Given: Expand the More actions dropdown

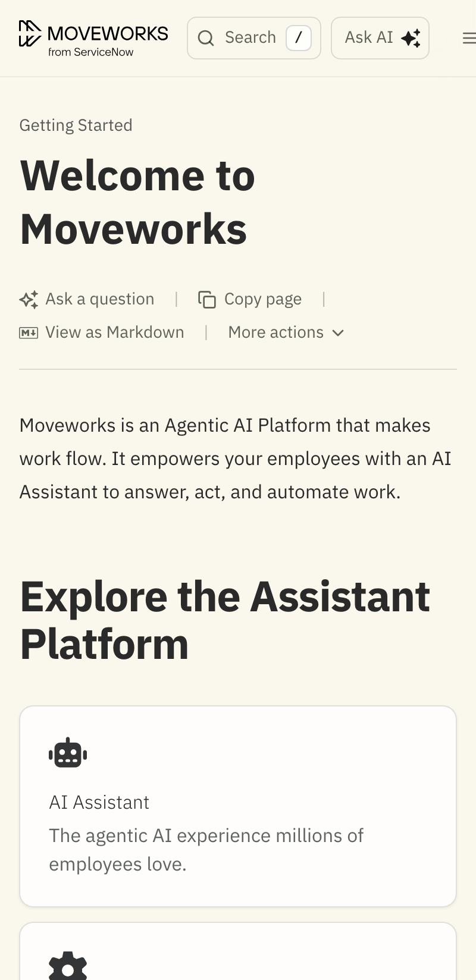Looking at the screenshot, I should coord(286,332).
